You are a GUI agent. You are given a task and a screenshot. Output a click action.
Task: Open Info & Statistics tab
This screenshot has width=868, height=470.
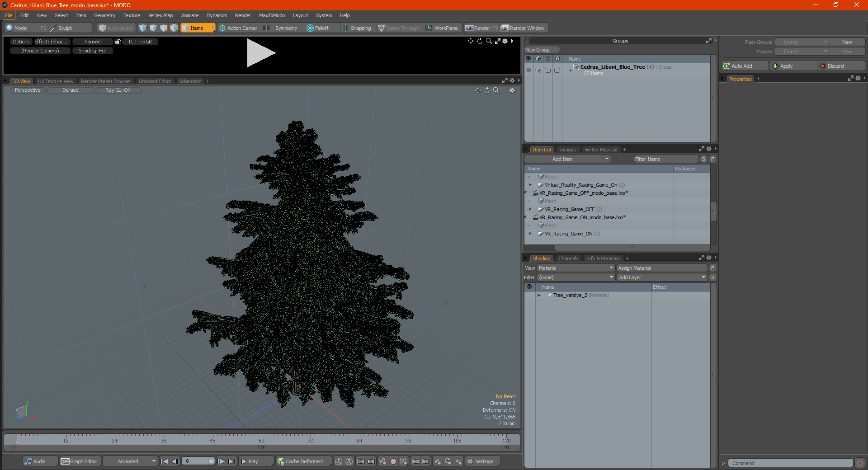(x=603, y=258)
